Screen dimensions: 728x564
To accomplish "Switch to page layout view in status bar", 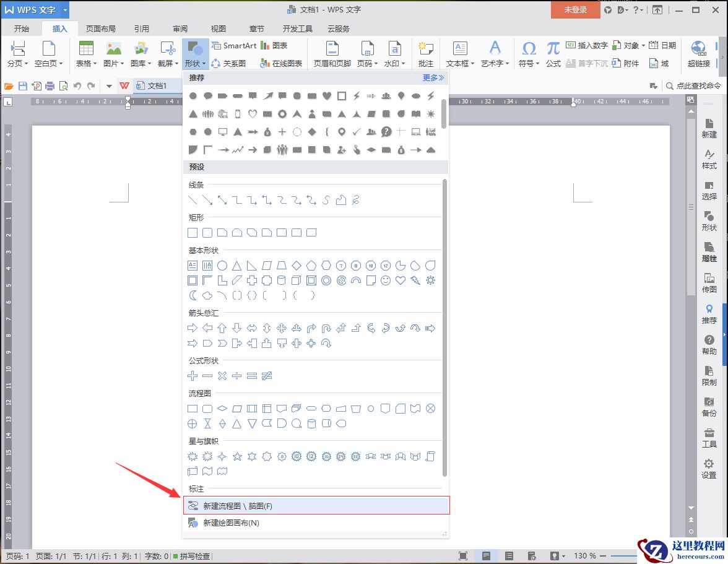I will tap(486, 556).
